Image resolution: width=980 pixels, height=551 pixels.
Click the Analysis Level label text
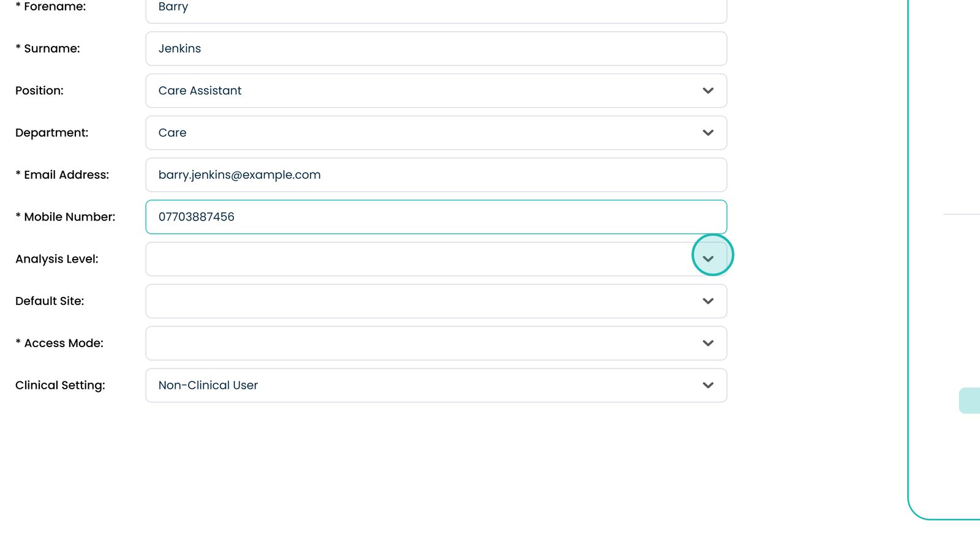(56, 259)
